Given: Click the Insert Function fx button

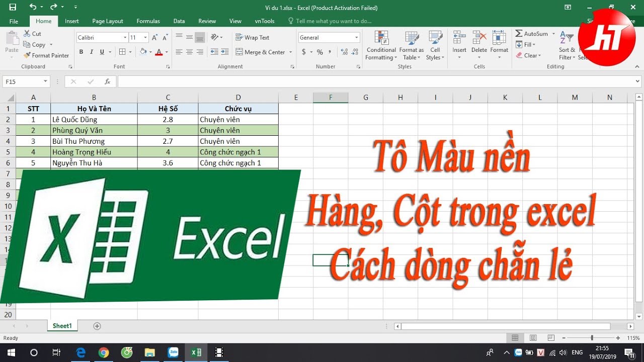Looking at the screenshot, I should point(107,81).
